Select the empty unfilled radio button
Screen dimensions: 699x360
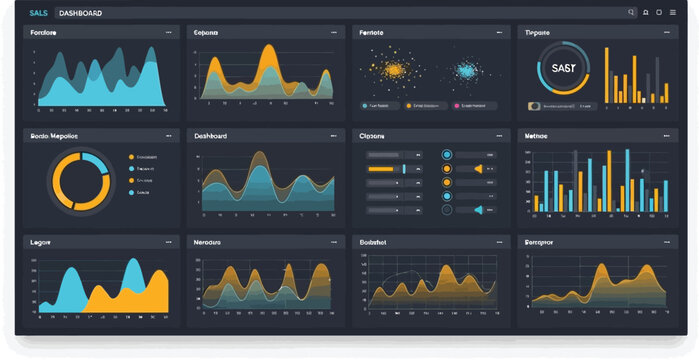pos(447,210)
